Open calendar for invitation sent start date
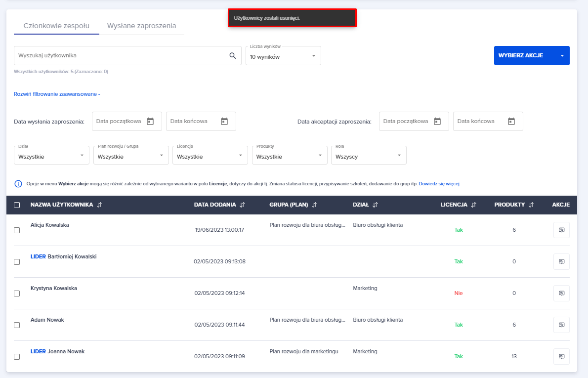 click(150, 121)
